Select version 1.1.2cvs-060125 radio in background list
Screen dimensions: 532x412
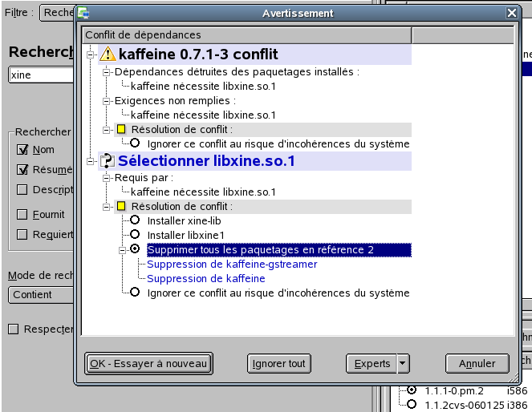click(412, 404)
